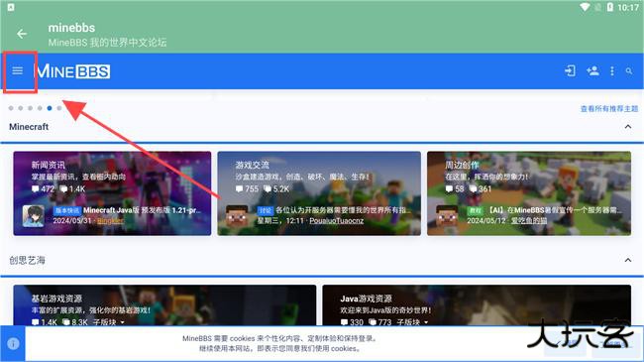Click the 游戏交流 card background image
Viewport: 644px width, 362px height.
[x=319, y=193]
